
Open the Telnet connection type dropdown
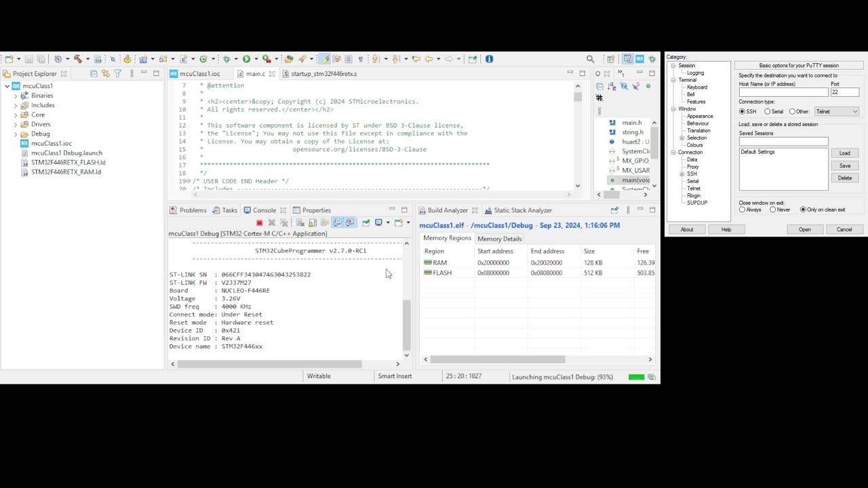click(x=837, y=112)
